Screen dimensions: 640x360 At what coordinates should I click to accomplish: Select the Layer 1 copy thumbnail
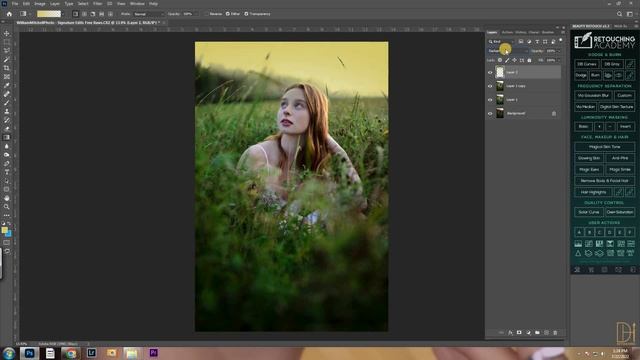(500, 86)
